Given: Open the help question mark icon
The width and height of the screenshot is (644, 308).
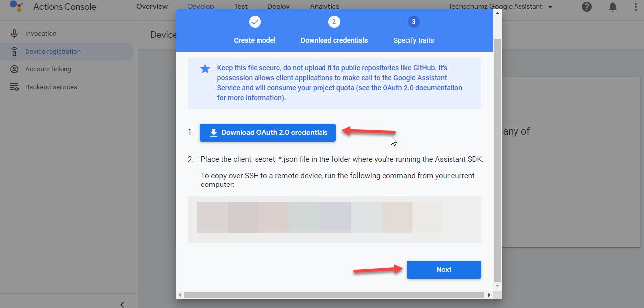Looking at the screenshot, I should tap(587, 7).
